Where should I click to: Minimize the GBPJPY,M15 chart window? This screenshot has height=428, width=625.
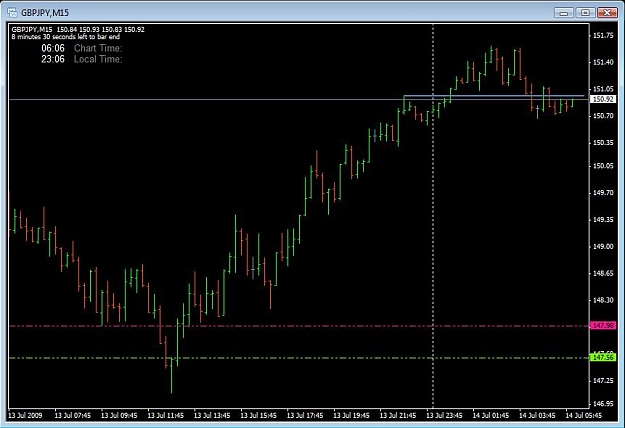click(x=564, y=13)
